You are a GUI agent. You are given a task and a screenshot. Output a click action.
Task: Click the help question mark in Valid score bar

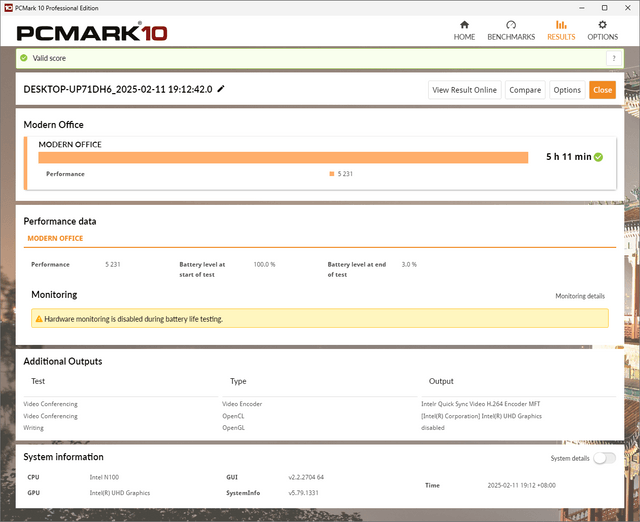(x=613, y=58)
